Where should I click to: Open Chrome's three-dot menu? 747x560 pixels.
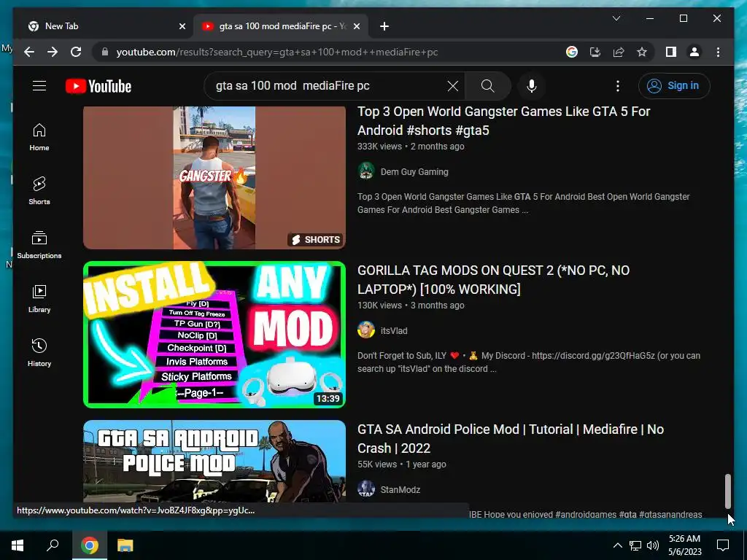point(718,52)
